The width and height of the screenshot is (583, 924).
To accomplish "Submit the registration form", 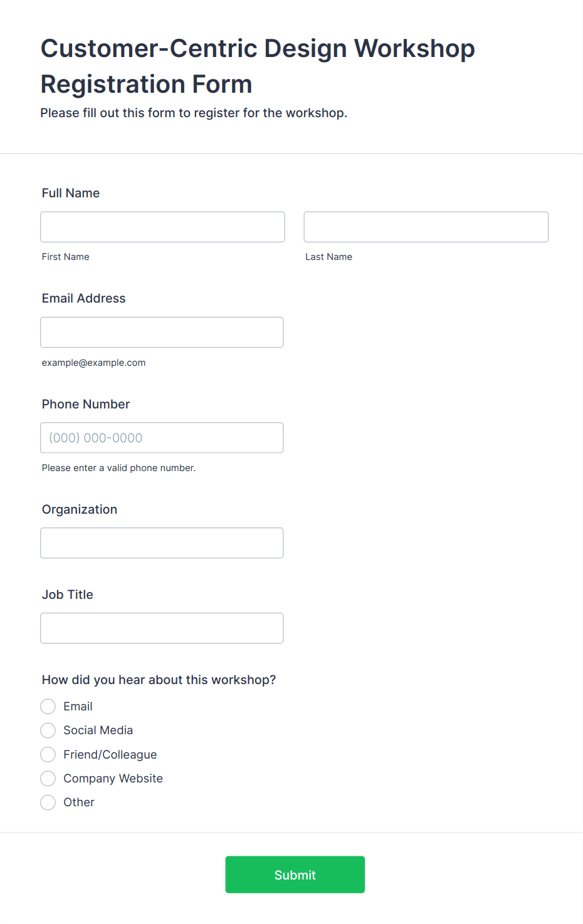I will tap(295, 875).
